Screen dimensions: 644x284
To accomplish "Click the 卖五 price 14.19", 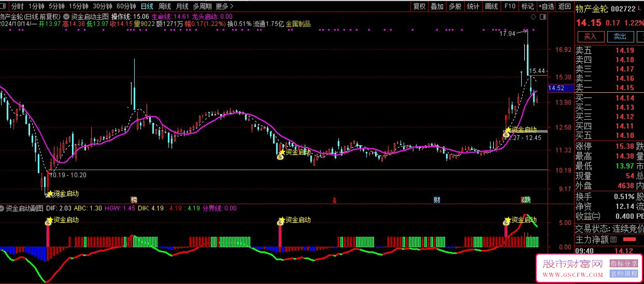I will pyautogui.click(x=625, y=50).
